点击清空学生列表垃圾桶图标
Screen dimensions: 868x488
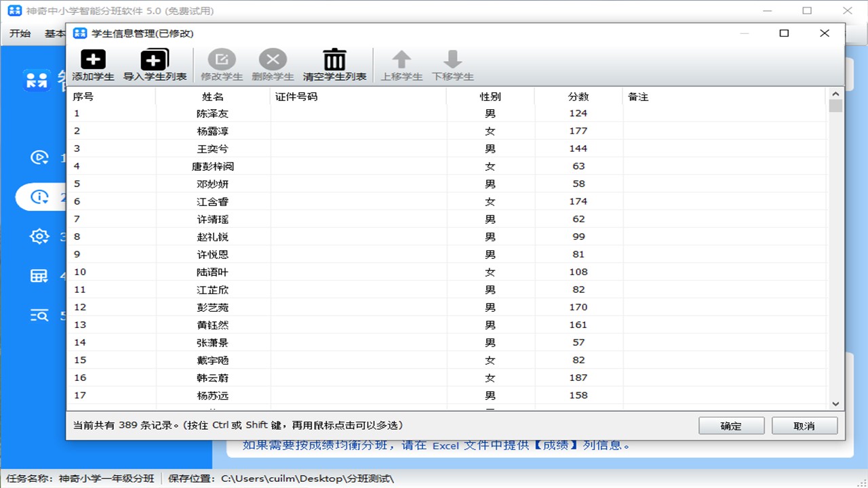(x=334, y=59)
